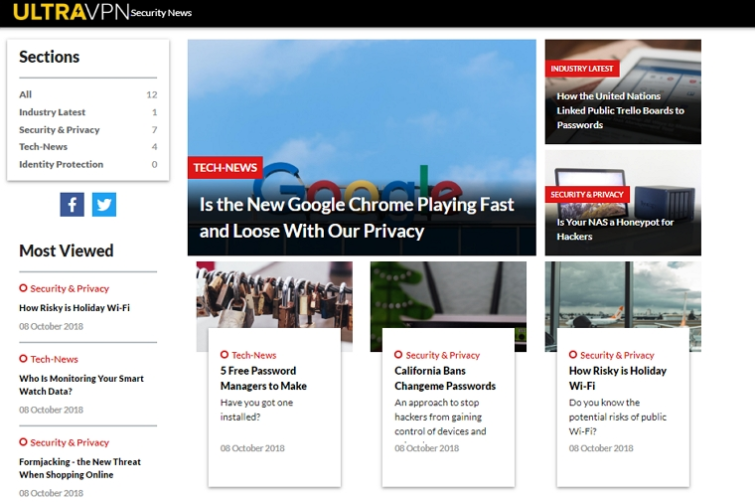Click date 08 October 2018 under Formjacking
This screenshot has width=755, height=502.
(x=51, y=493)
